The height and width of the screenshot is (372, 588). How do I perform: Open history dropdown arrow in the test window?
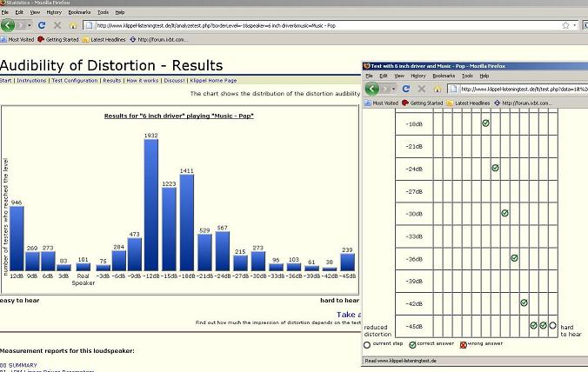click(x=391, y=89)
